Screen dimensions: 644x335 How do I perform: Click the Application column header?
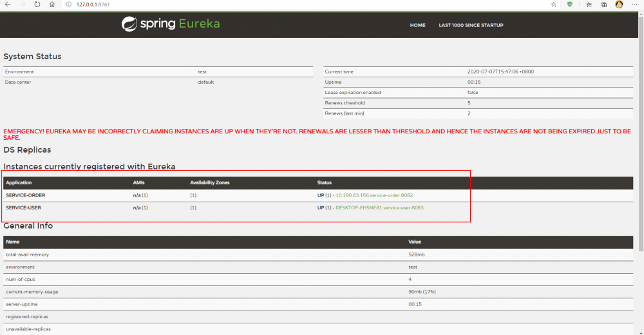[x=19, y=182]
